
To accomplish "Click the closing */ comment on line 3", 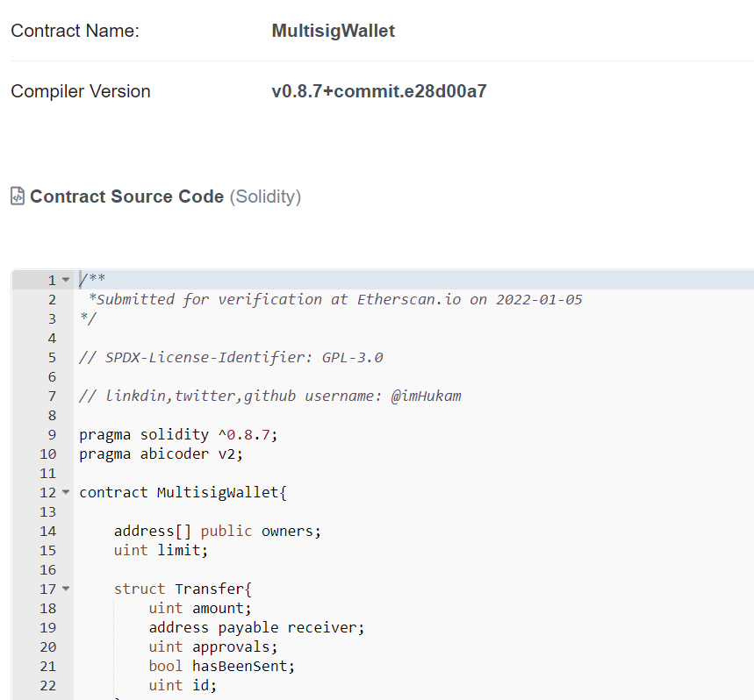I will tap(88, 318).
